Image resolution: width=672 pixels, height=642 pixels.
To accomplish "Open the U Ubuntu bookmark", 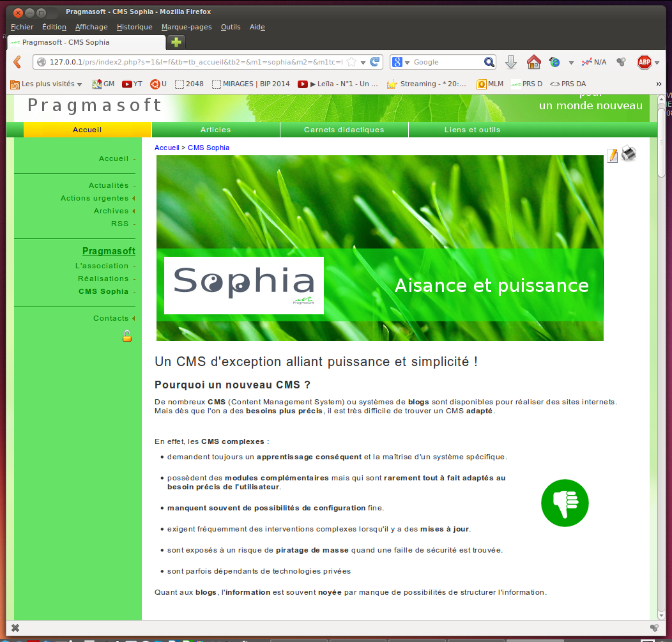I will (x=158, y=84).
